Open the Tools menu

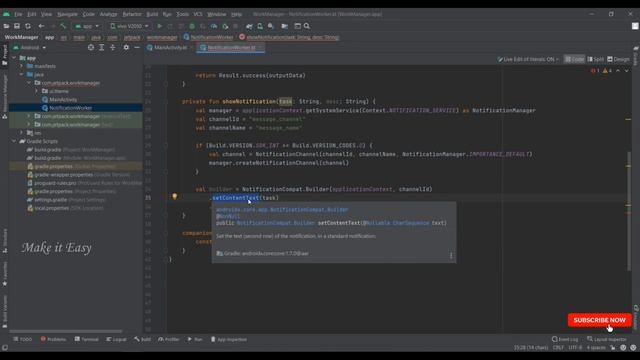click(182, 14)
